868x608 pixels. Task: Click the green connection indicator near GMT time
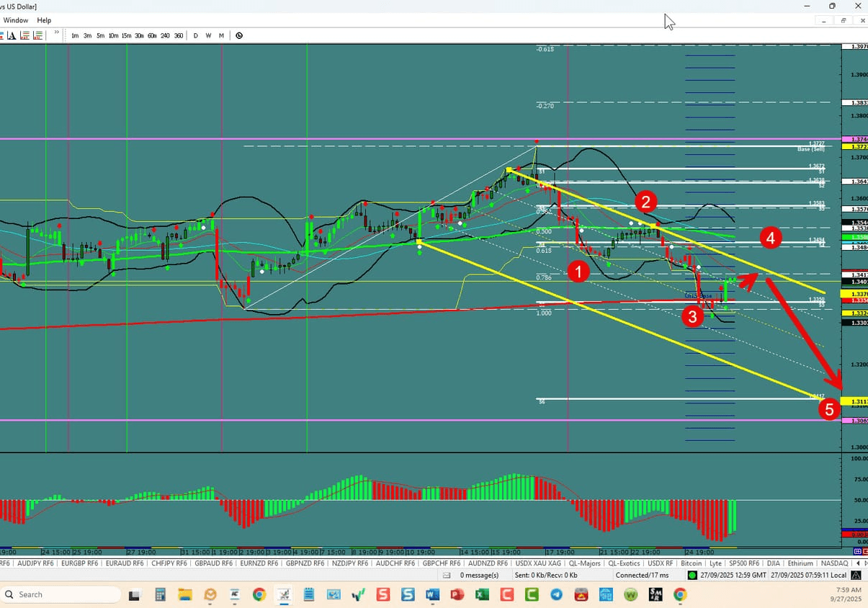tap(693, 575)
